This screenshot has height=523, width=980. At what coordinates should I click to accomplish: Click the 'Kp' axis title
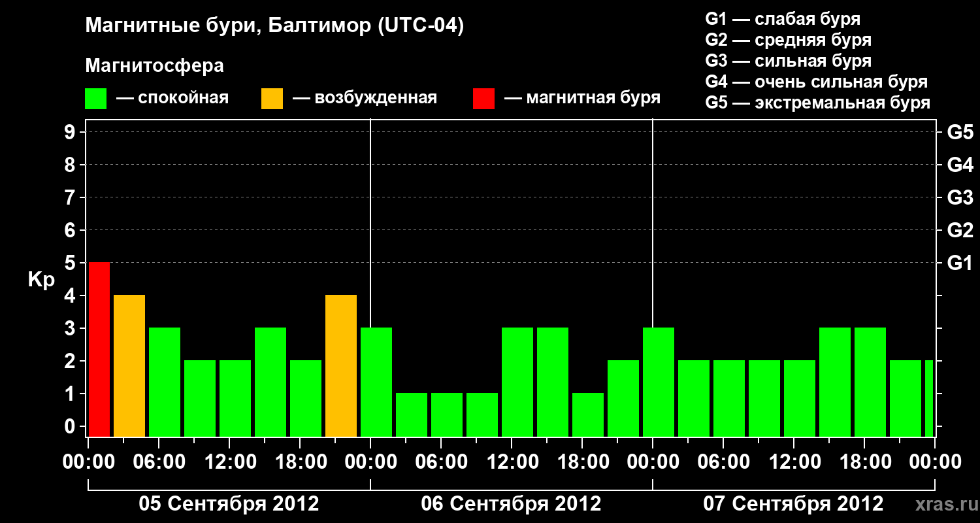[41, 280]
